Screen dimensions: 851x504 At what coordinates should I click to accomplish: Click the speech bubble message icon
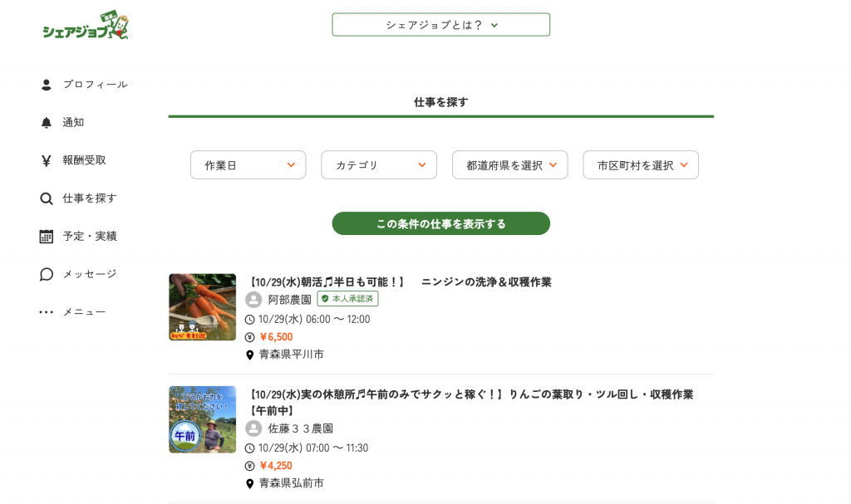[47, 274]
